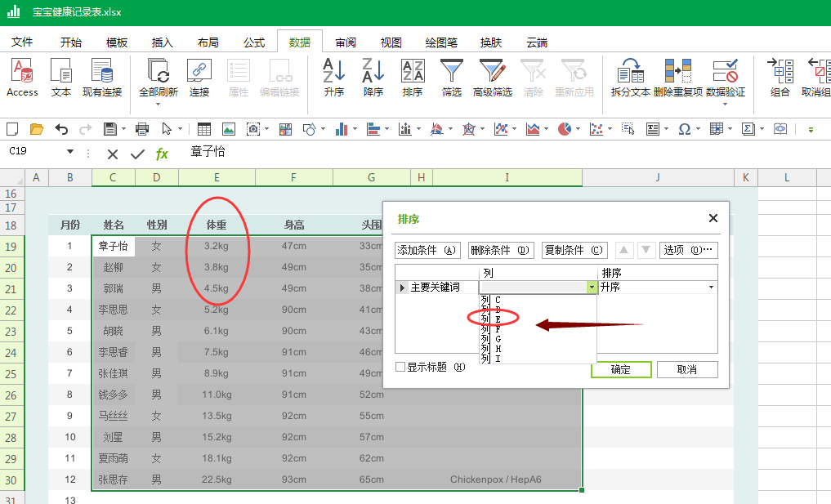Select 列 G in dropdown list
The width and height of the screenshot is (831, 504).
pyautogui.click(x=538, y=339)
